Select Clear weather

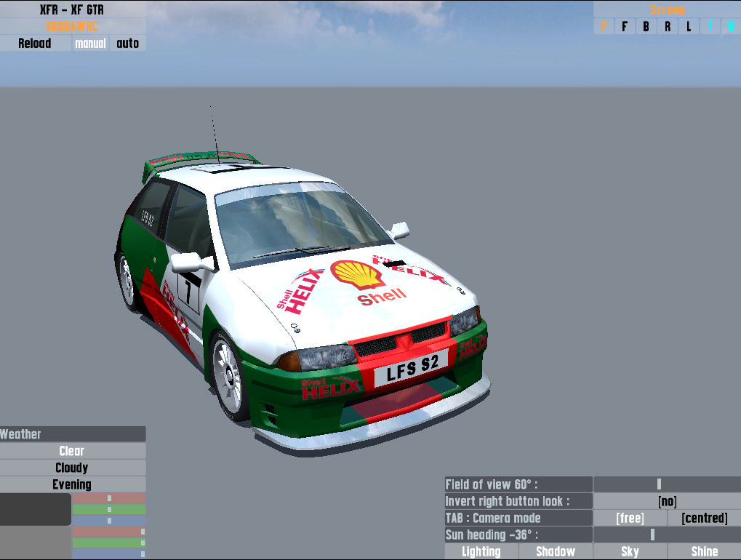click(x=72, y=451)
